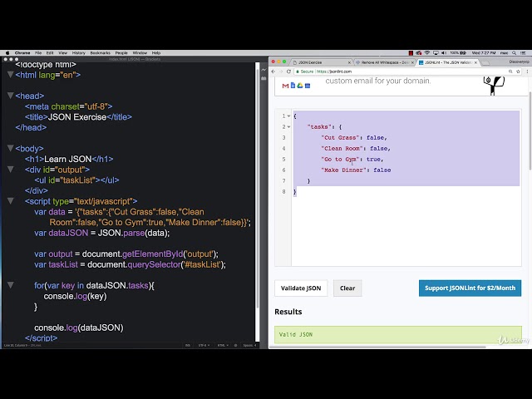Open the View menu
532x399 pixels.
click(63, 53)
